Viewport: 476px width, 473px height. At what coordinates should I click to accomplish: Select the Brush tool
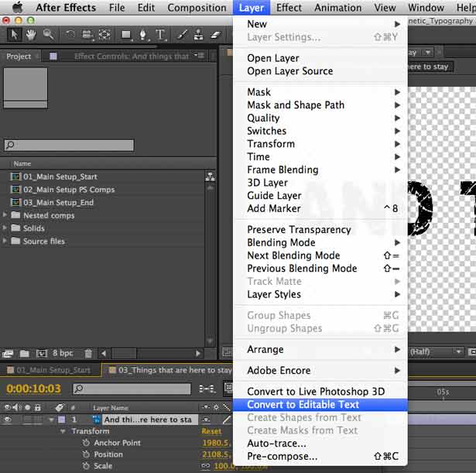pos(182,35)
